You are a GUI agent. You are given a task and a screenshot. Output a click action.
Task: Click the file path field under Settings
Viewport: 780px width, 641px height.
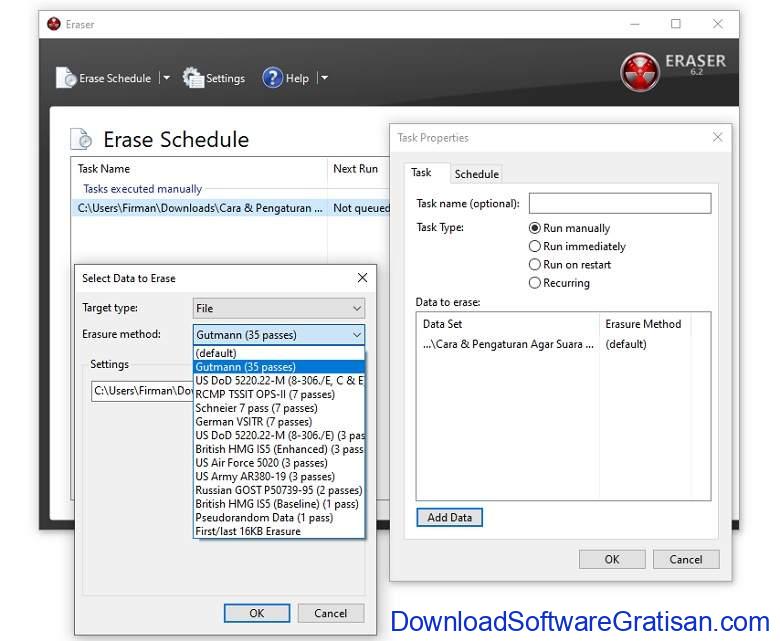142,391
